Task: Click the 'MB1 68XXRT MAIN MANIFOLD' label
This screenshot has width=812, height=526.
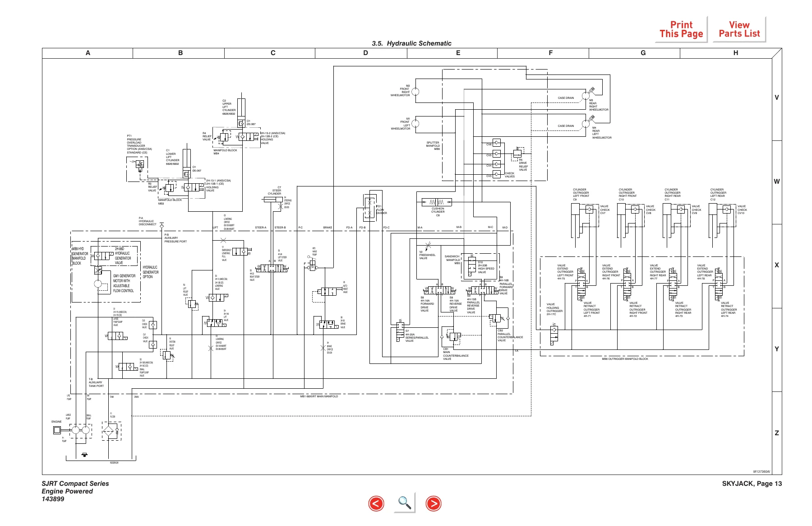Action: tap(319, 396)
